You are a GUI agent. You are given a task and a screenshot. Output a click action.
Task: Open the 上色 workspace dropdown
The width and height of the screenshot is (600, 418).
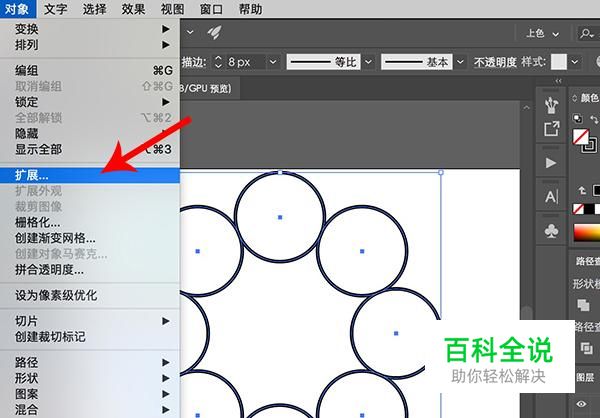pos(542,34)
